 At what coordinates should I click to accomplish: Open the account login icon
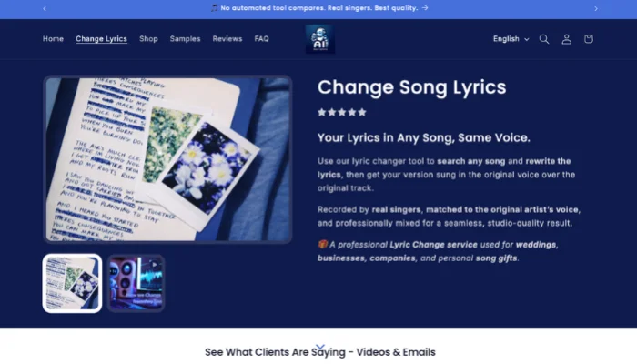[x=566, y=39]
